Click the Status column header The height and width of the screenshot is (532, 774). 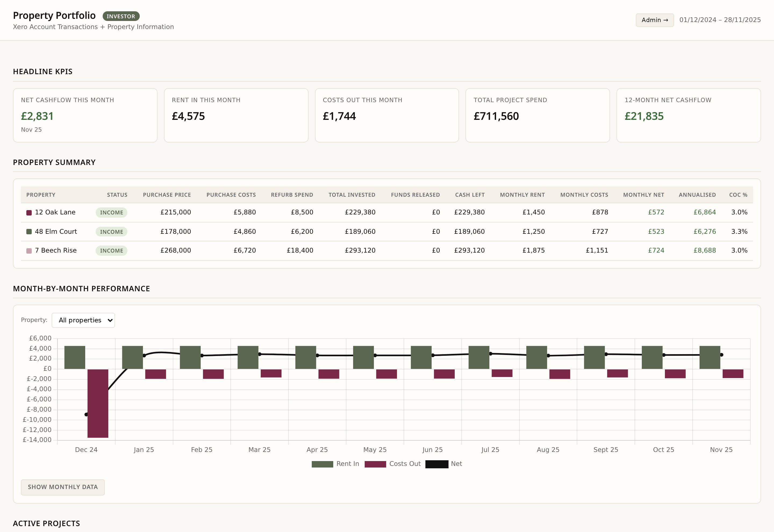(x=117, y=195)
